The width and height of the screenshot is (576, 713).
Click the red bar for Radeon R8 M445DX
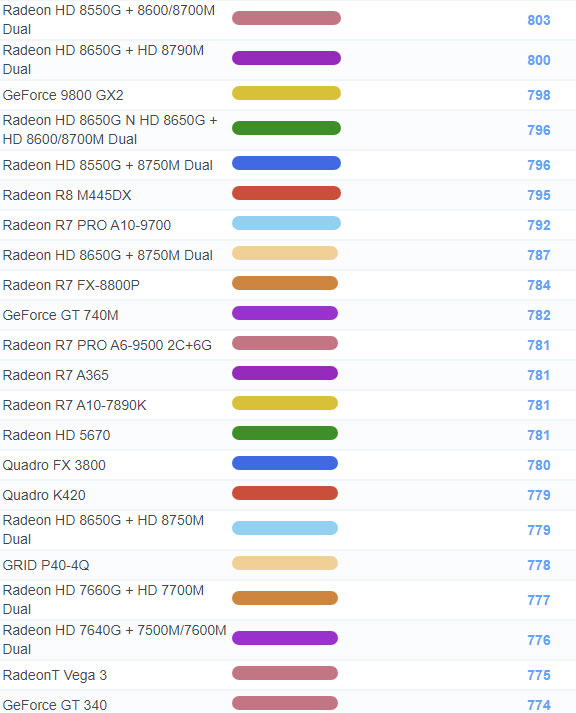click(286, 193)
